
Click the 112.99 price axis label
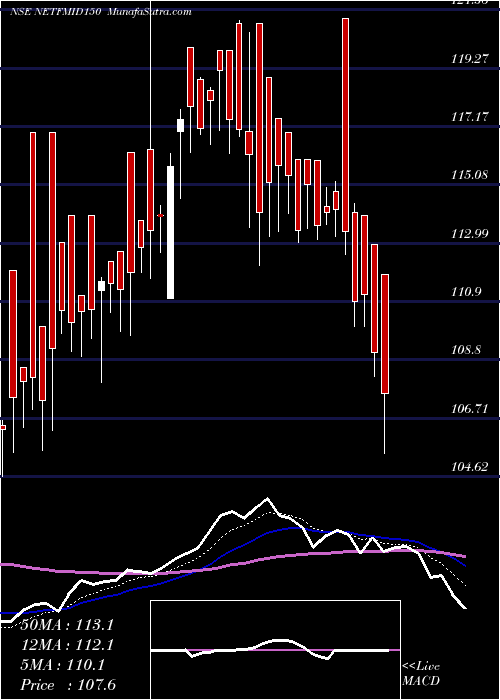coord(469,233)
